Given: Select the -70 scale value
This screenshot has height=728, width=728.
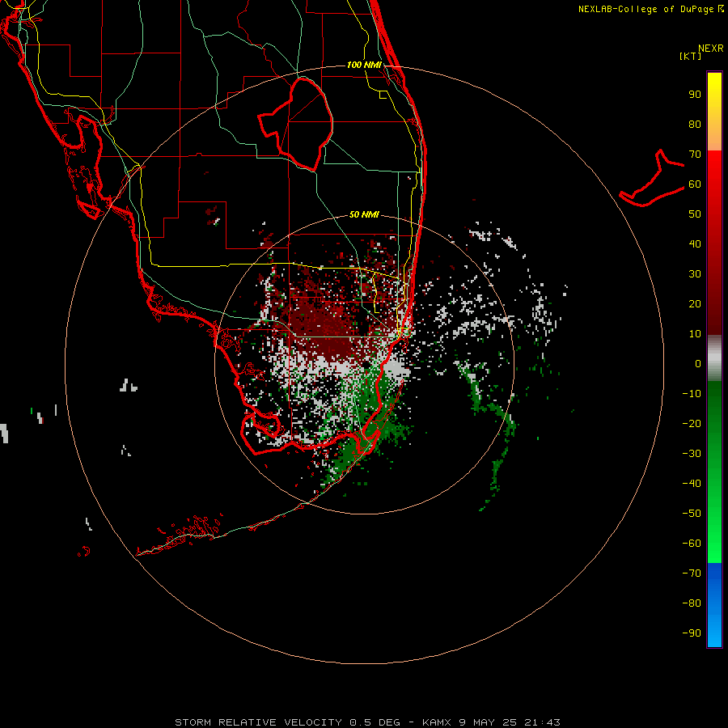Looking at the screenshot, I should (x=692, y=574).
